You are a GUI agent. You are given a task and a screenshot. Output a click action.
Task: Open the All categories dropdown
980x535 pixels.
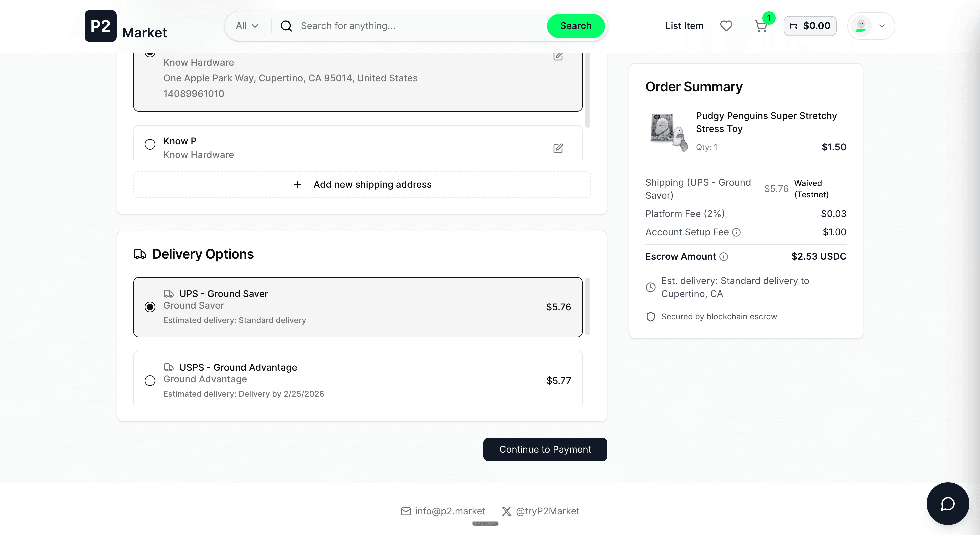(x=247, y=26)
